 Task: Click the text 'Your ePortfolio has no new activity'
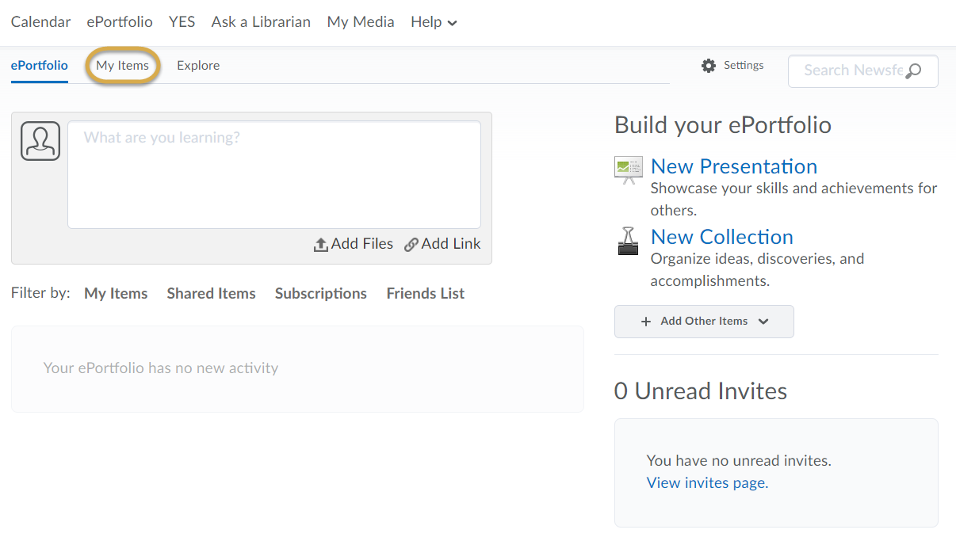pos(161,368)
